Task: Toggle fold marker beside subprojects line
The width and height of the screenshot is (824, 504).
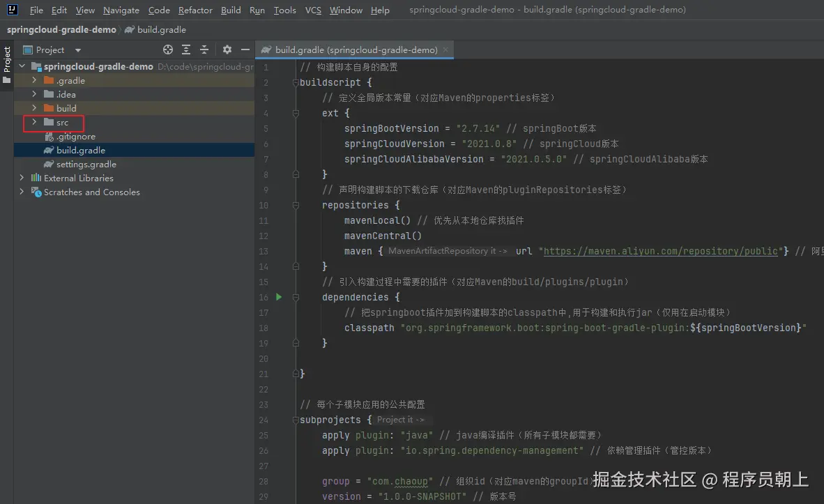Action: tap(295, 420)
